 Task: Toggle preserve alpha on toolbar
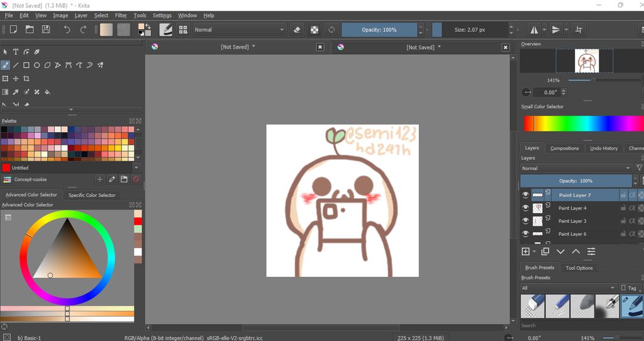(314, 30)
